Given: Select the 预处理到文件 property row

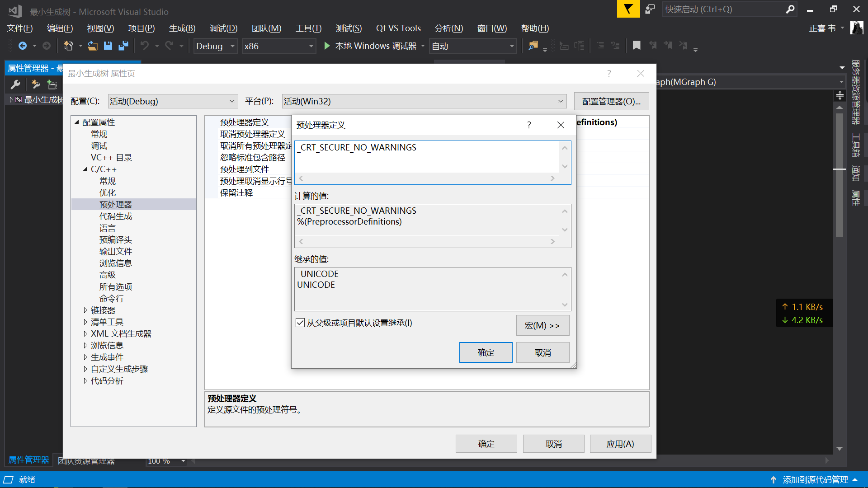Looking at the screenshot, I should [245, 169].
